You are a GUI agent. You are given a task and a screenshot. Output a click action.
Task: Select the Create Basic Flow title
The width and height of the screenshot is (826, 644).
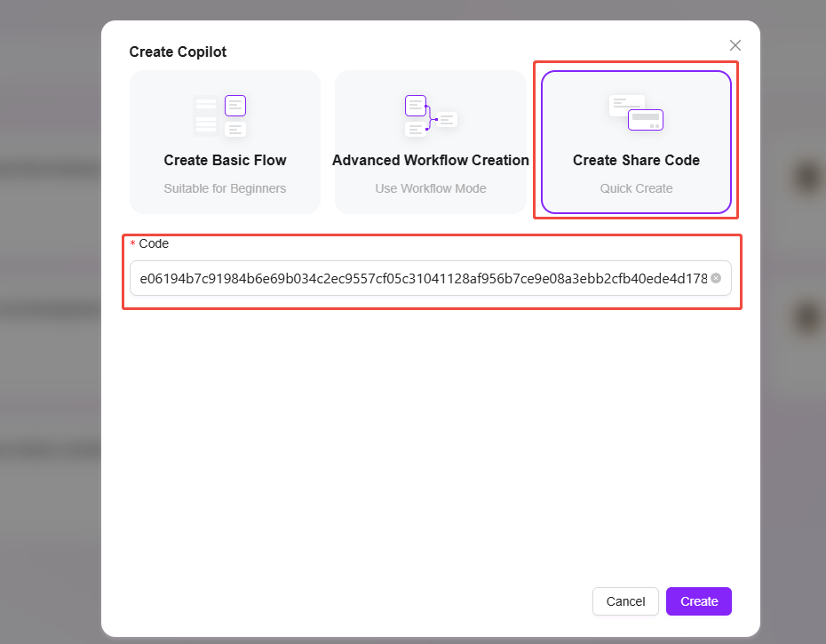tap(225, 160)
